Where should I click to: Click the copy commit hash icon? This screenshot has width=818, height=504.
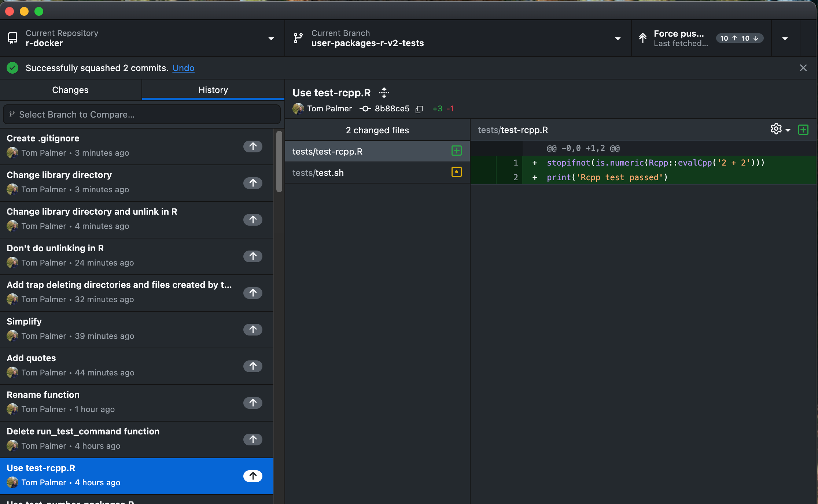pos(420,109)
